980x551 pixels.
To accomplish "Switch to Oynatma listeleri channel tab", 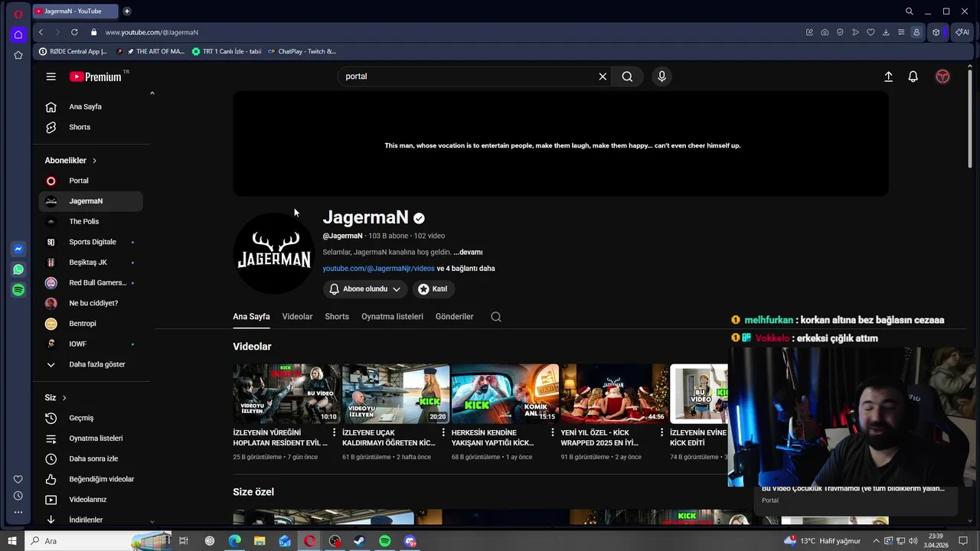I will (x=392, y=316).
